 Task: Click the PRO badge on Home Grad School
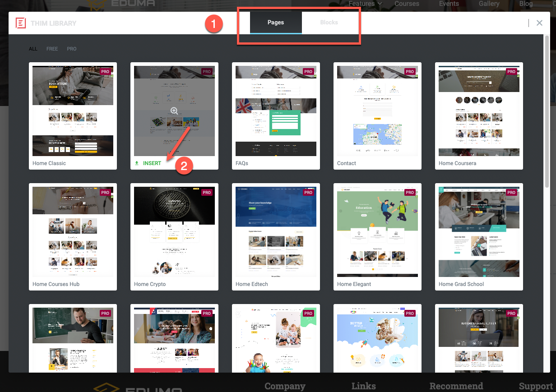[x=511, y=192]
